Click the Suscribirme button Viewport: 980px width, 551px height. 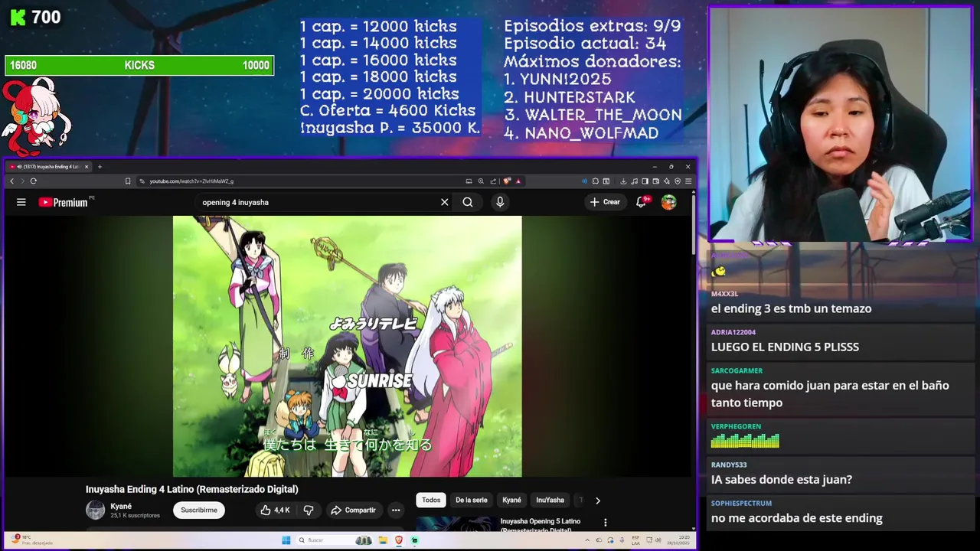pyautogui.click(x=199, y=510)
